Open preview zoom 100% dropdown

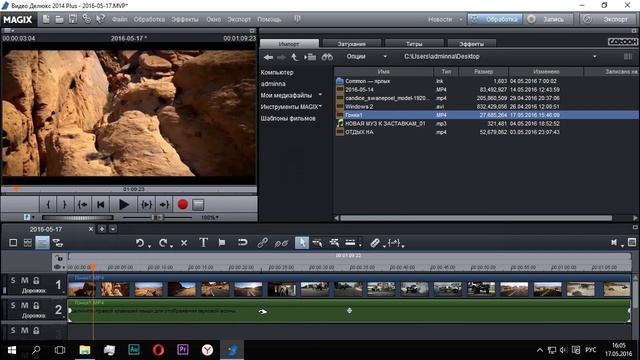pos(210,218)
